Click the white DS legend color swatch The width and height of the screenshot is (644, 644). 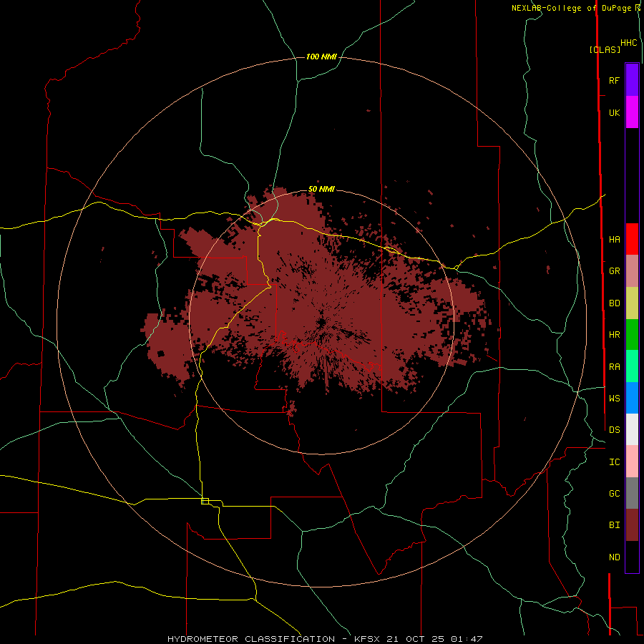632,429
